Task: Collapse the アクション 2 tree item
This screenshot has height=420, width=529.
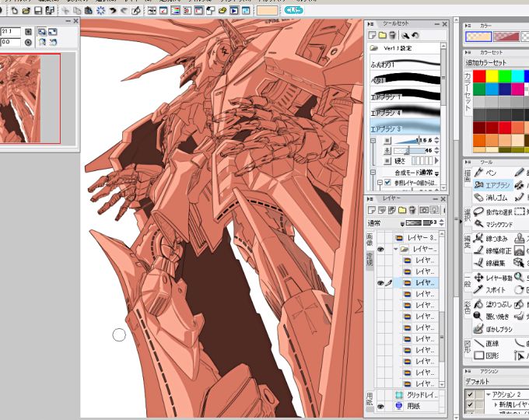Action: tap(488, 394)
